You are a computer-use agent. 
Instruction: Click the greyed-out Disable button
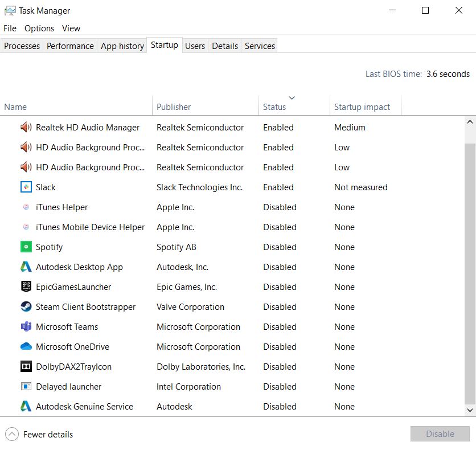tap(440, 434)
